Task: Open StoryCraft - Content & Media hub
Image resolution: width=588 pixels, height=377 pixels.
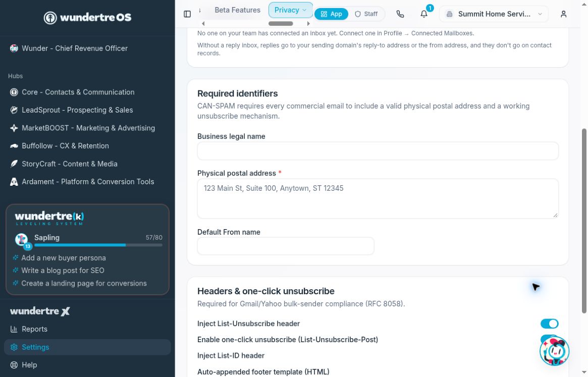Action: (x=87, y=164)
